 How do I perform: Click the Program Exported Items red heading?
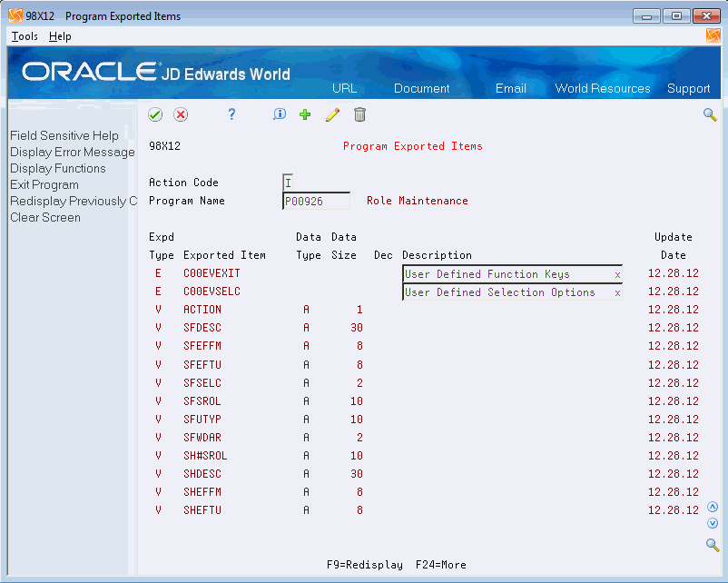coord(413,146)
